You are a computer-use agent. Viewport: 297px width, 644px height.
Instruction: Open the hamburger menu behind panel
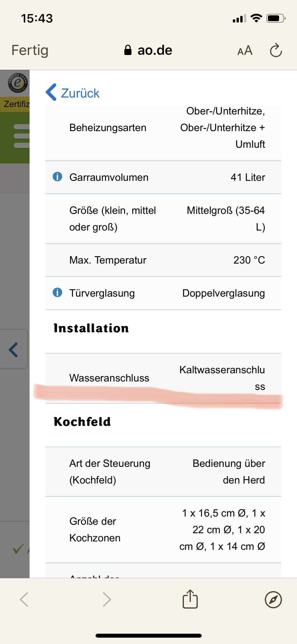(x=21, y=136)
